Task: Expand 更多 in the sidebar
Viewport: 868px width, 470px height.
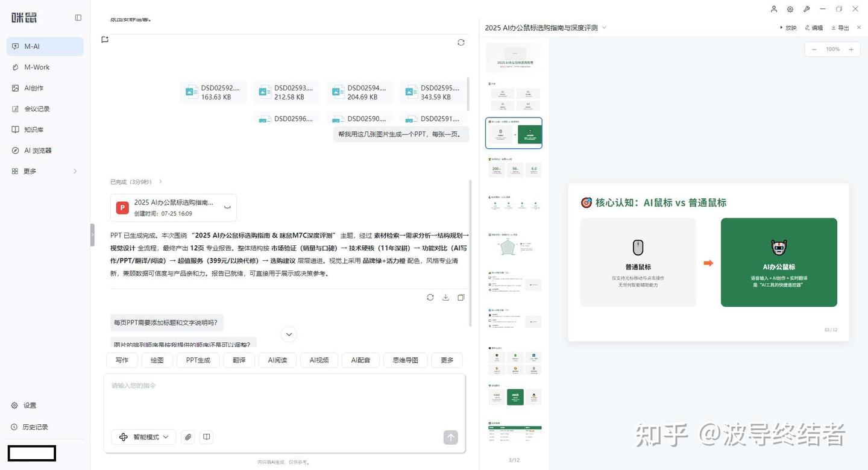Action: (45, 171)
